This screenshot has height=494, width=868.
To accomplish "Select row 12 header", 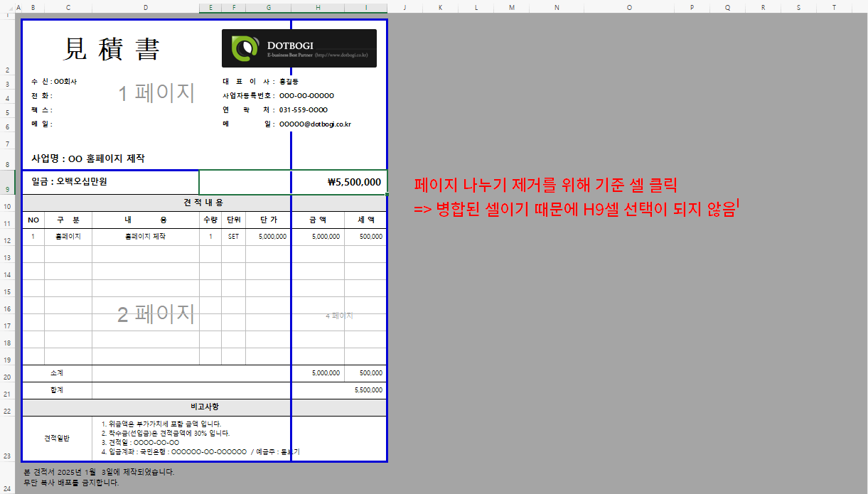I will pyautogui.click(x=7, y=237).
